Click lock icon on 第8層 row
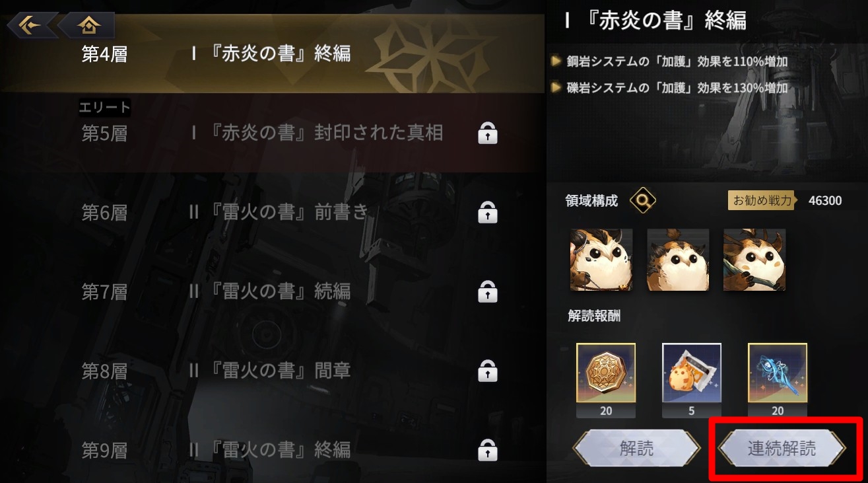The height and width of the screenshot is (483, 868). tap(487, 371)
